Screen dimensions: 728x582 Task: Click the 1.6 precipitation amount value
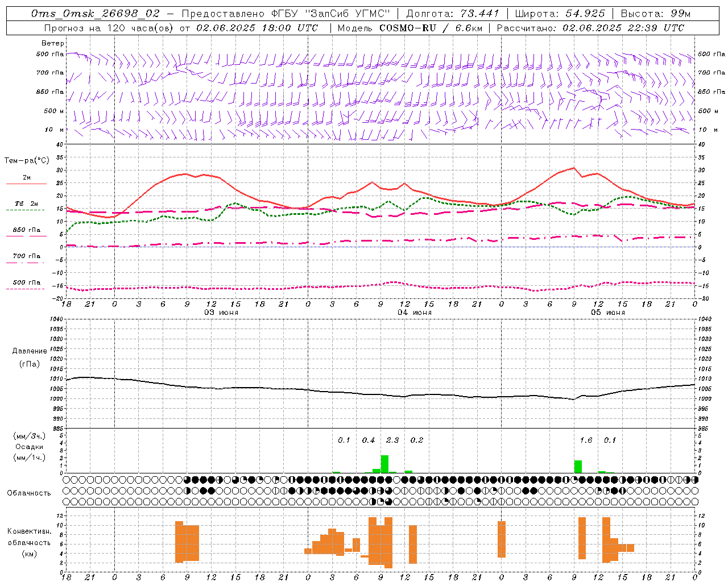(x=586, y=440)
